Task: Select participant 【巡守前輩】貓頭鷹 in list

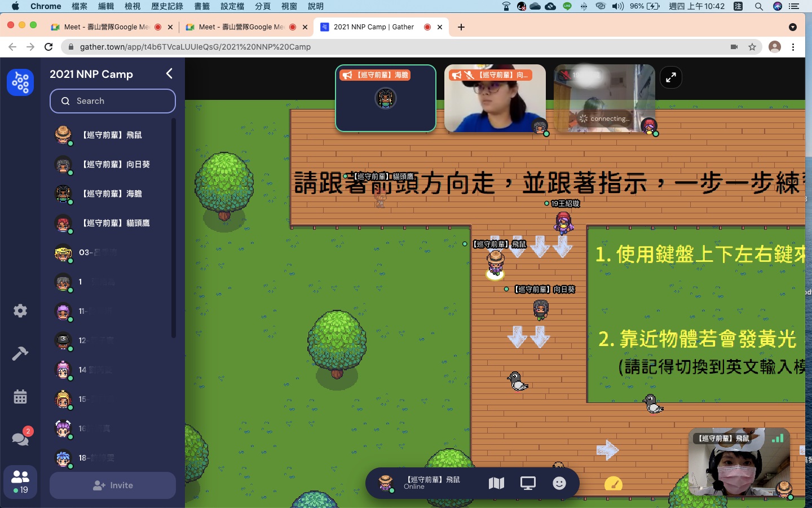Action: point(112,223)
